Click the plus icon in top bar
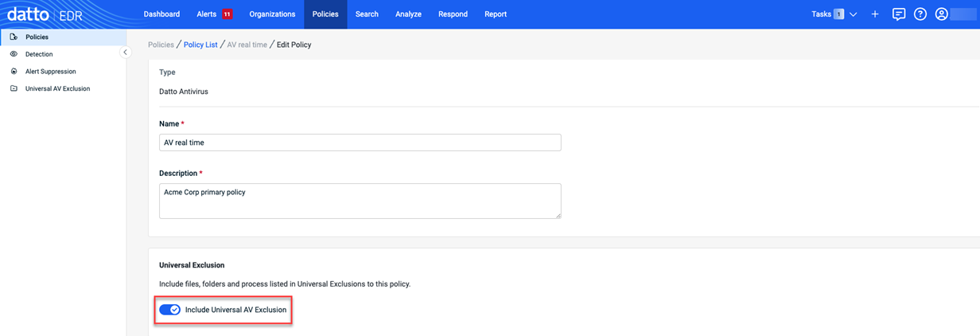The width and height of the screenshot is (980, 336). tap(875, 14)
